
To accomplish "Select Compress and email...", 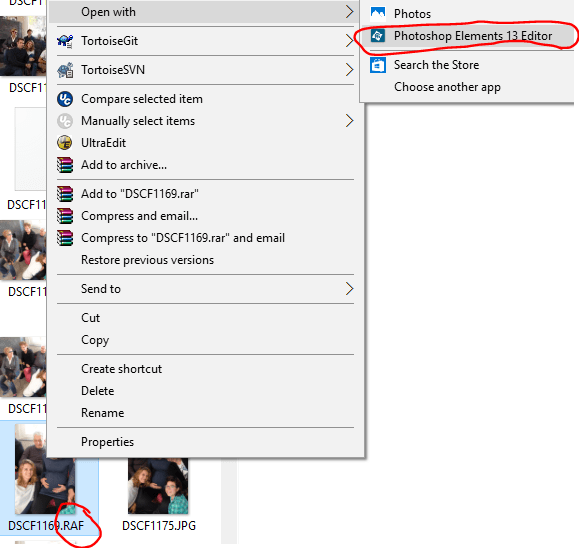I will (x=205, y=216).
